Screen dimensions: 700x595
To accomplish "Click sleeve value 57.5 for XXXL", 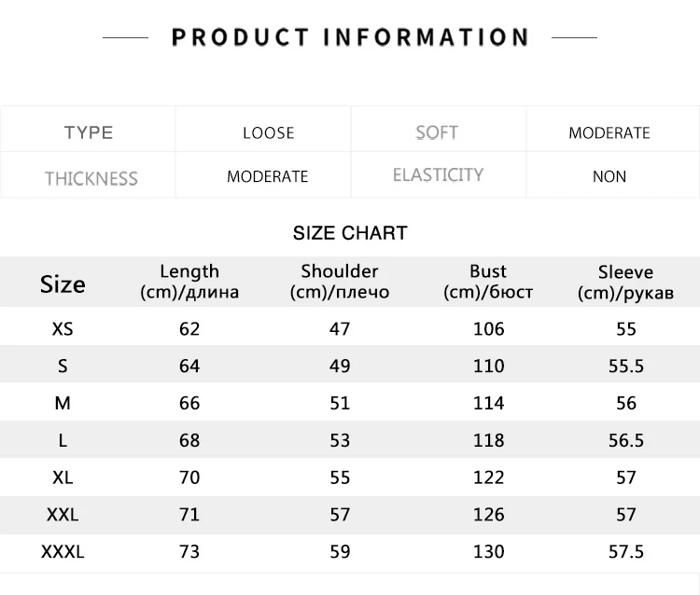I will click(625, 551).
